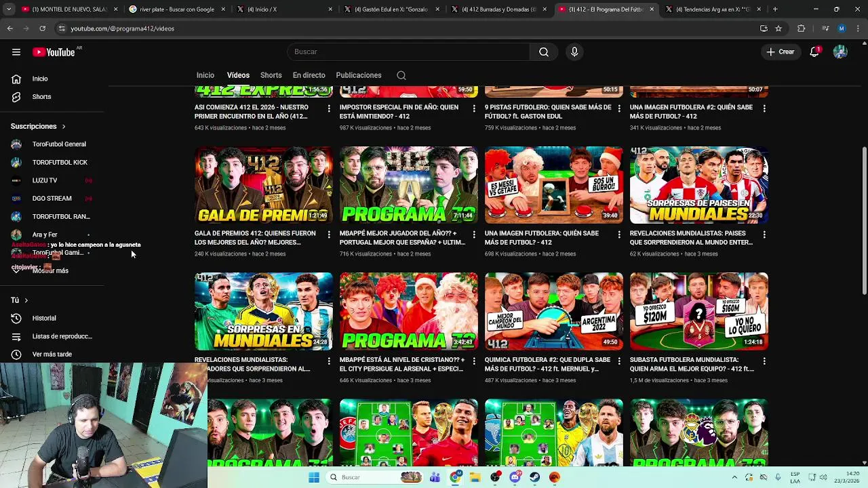Open the account avatar menu
This screenshot has width=868, height=488.
tap(840, 52)
